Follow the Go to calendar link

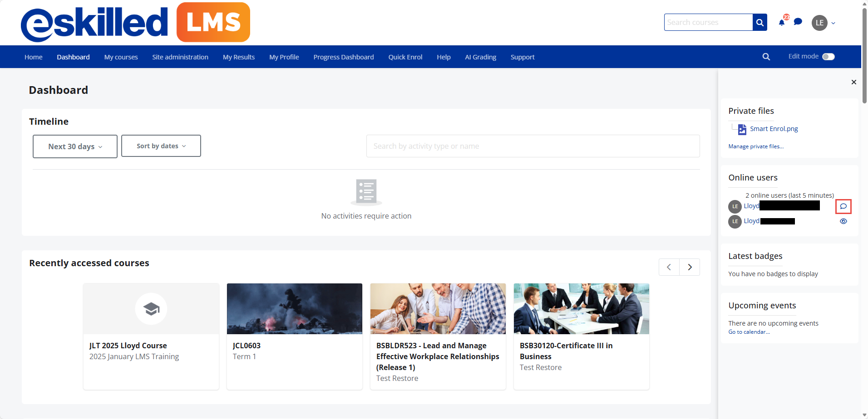pyautogui.click(x=749, y=332)
